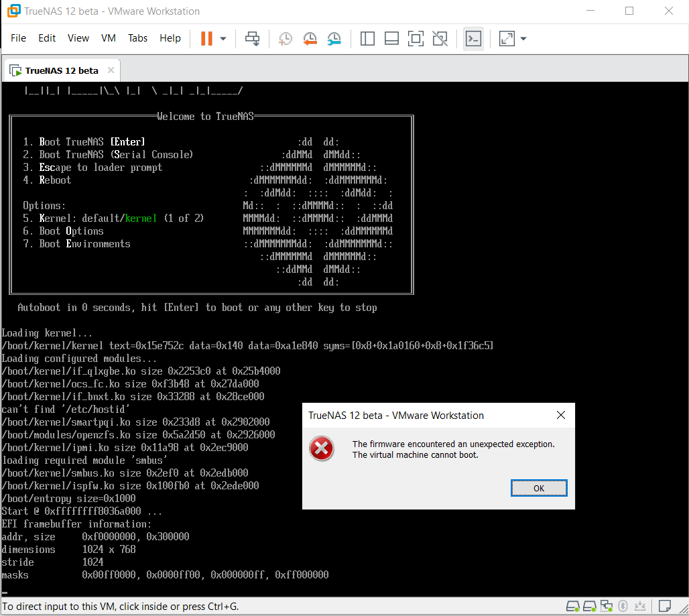Click the red error icon in dialog
The height and width of the screenshot is (616, 689).
[321, 448]
